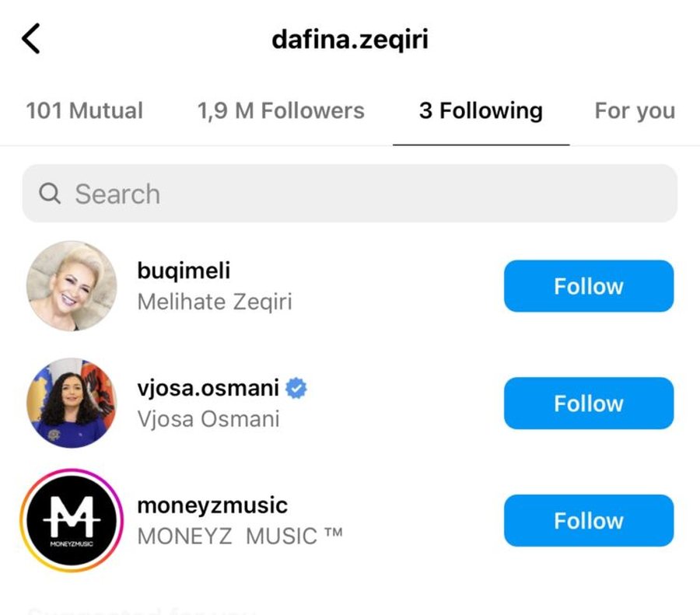The image size is (700, 615).
Task: Open vjosa.osmani's profile picture
Action: pos(72,403)
